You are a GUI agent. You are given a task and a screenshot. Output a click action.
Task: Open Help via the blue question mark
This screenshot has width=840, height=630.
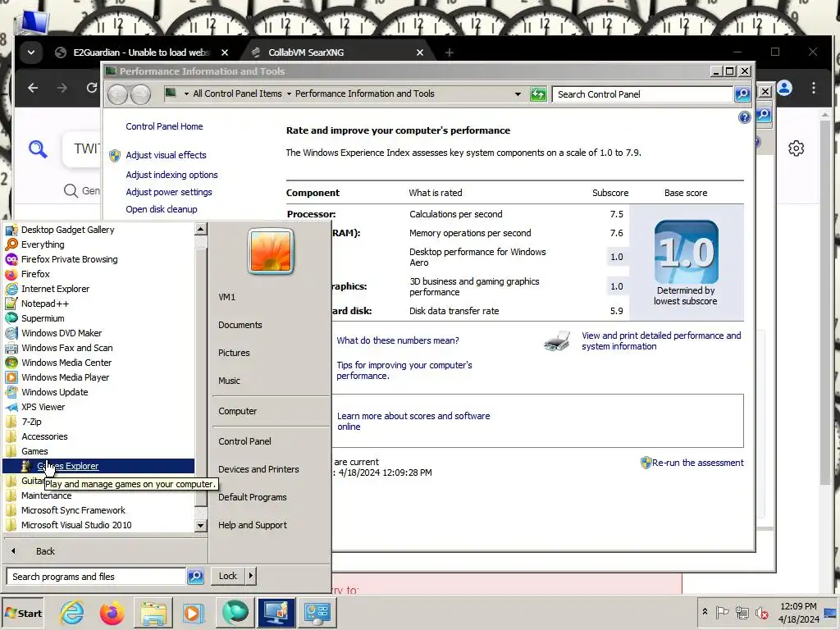tap(744, 117)
